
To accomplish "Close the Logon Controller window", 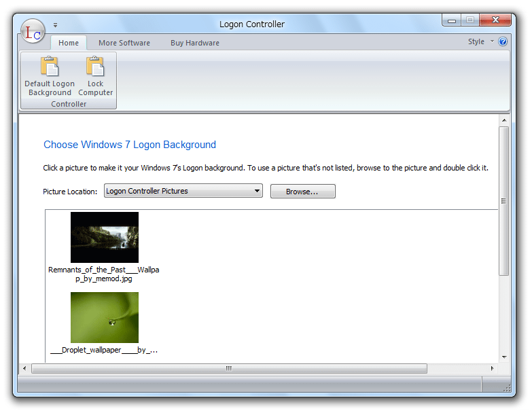I will (x=495, y=20).
